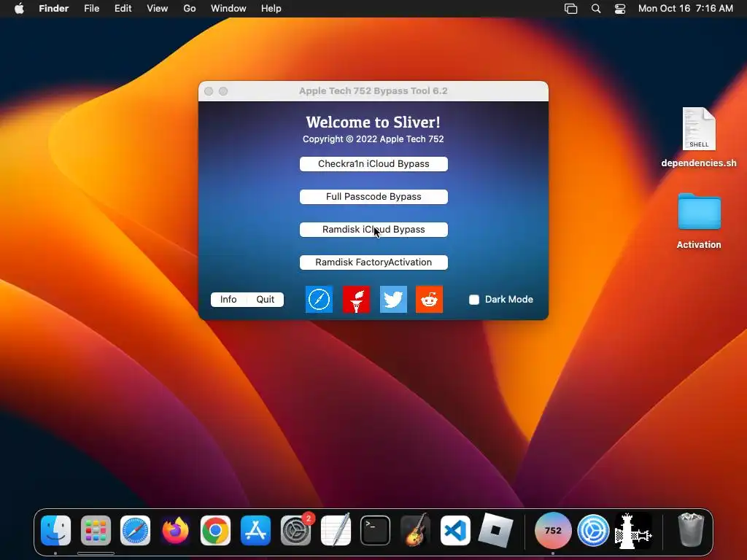Open the Twitter bird icon in Sliver
747x560 pixels.
click(x=393, y=300)
